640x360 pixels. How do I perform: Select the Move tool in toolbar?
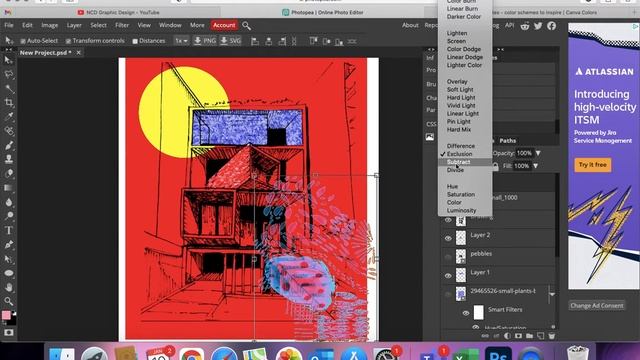(x=9, y=60)
